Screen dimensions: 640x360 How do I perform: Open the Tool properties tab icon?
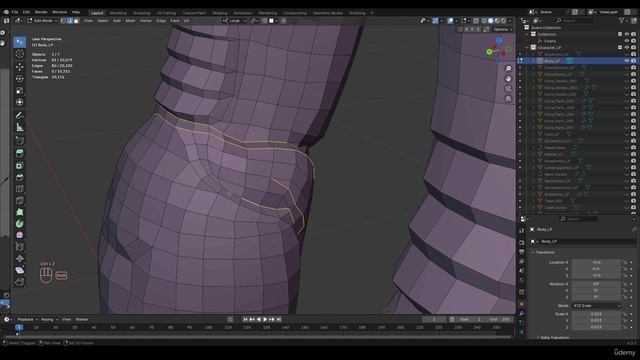[522, 231]
